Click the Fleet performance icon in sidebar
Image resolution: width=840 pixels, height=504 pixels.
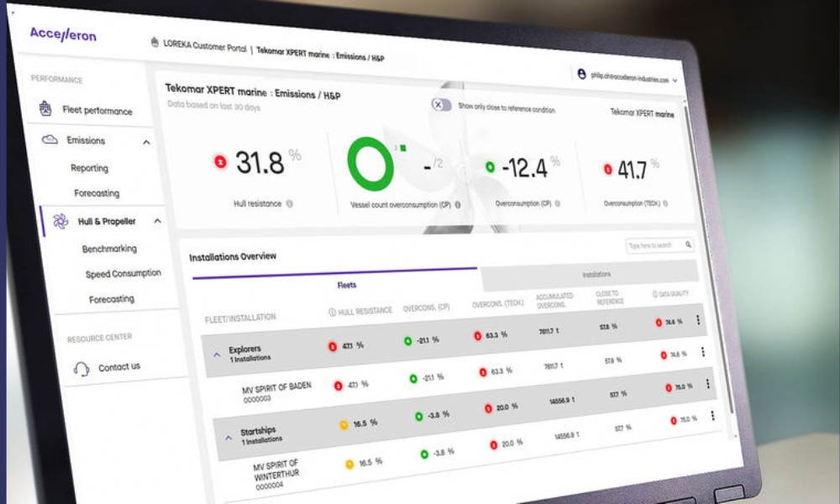(x=47, y=109)
